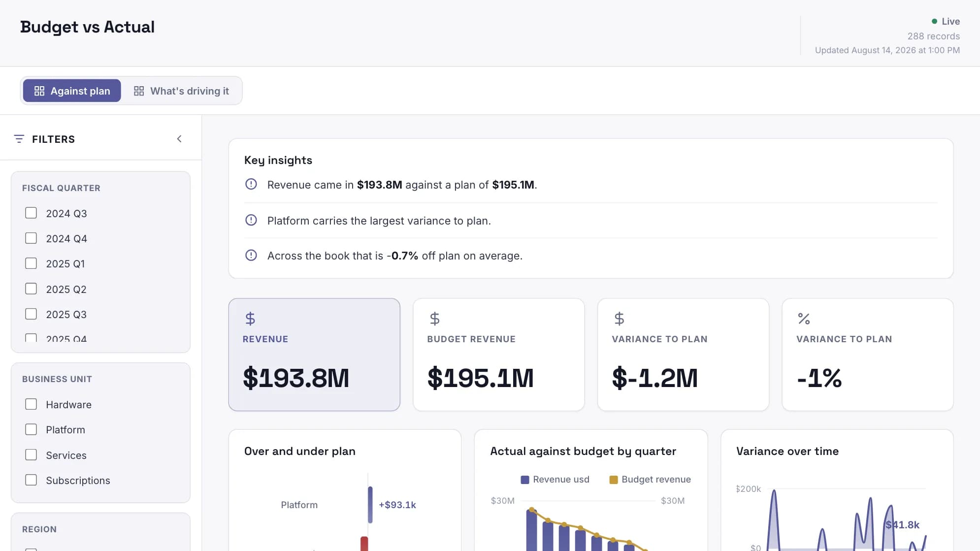Screen dimensions: 980x551
Task: Switch to the Against plan tab
Action: point(72,91)
